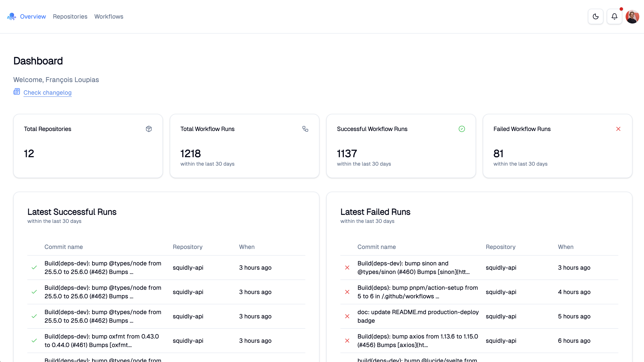Click the squid logo icon
The image size is (644, 362).
coord(12,16)
